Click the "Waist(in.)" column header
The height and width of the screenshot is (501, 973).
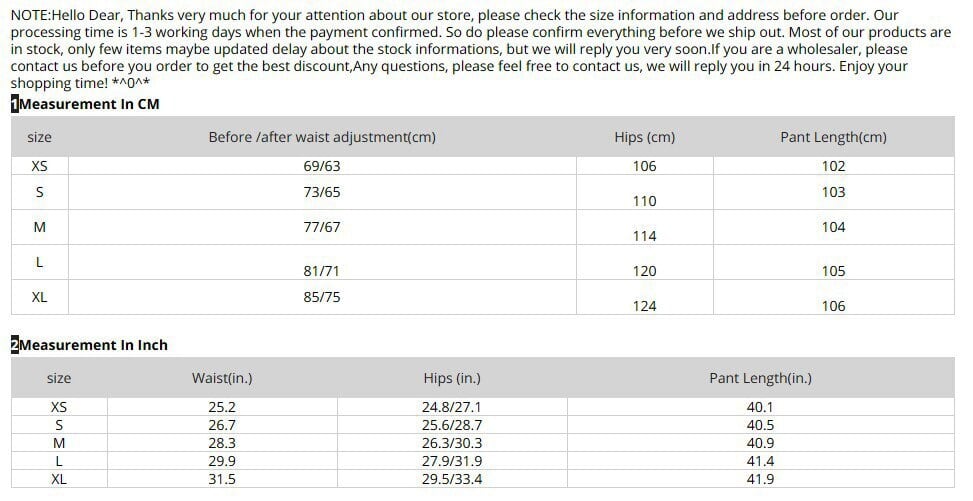222,378
